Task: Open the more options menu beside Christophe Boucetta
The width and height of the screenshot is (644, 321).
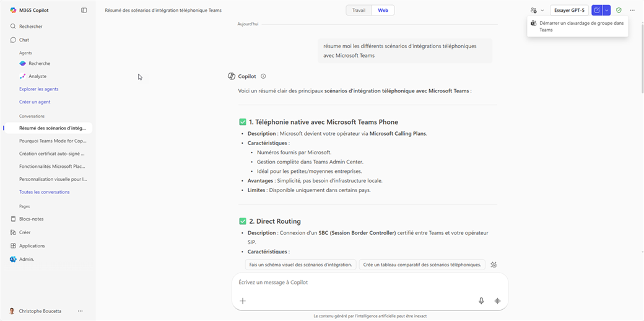Action: (x=80, y=311)
